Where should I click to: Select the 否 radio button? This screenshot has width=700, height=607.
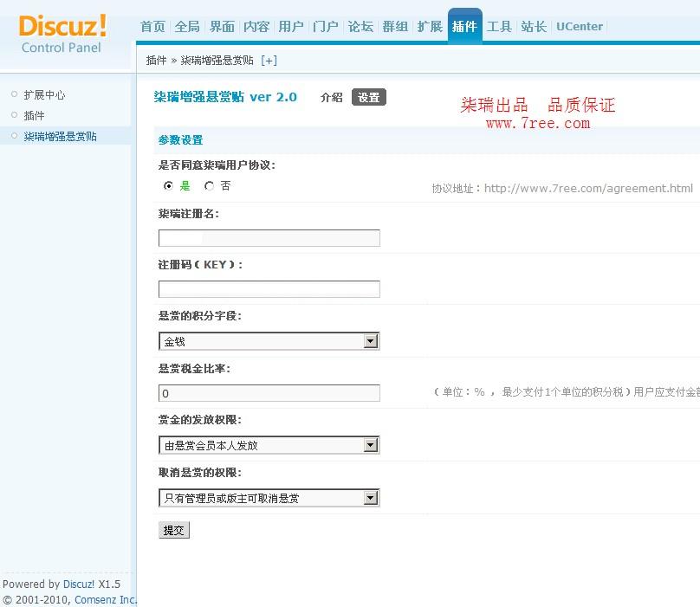pos(209,185)
